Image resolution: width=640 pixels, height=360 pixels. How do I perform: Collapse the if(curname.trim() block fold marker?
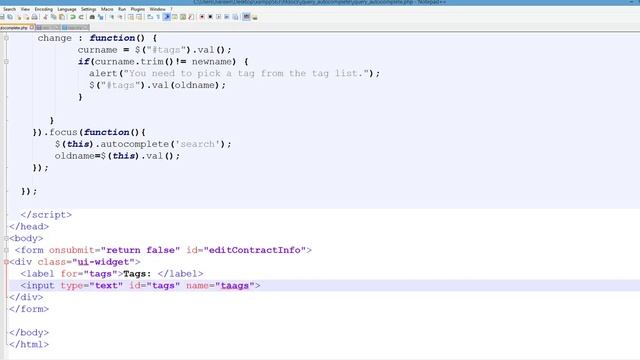(6, 62)
